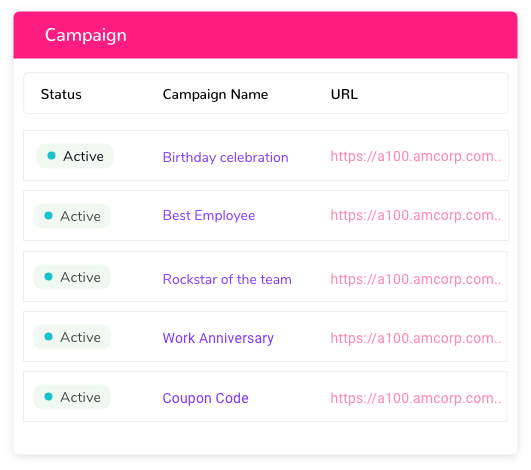Open the Rockstar of the team campaign
Viewport: 531px width, 470px height.
[227, 279]
